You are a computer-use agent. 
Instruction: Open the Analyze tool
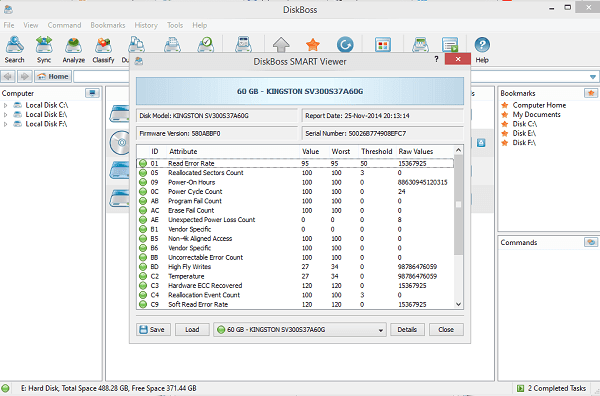tap(73, 49)
